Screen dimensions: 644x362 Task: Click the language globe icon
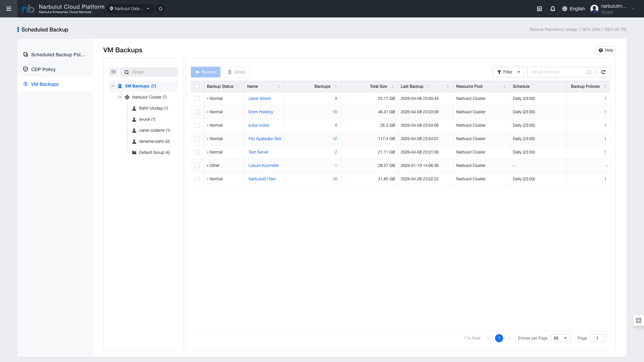coord(565,9)
